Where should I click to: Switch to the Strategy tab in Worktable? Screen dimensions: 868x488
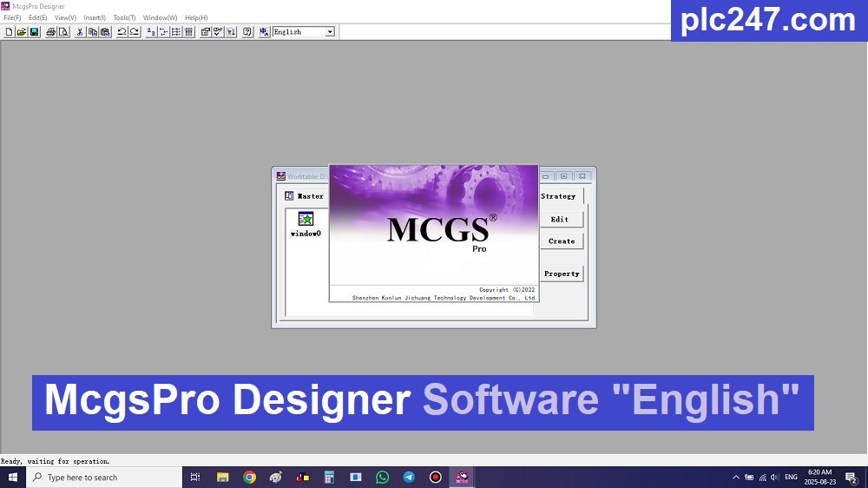tap(558, 196)
